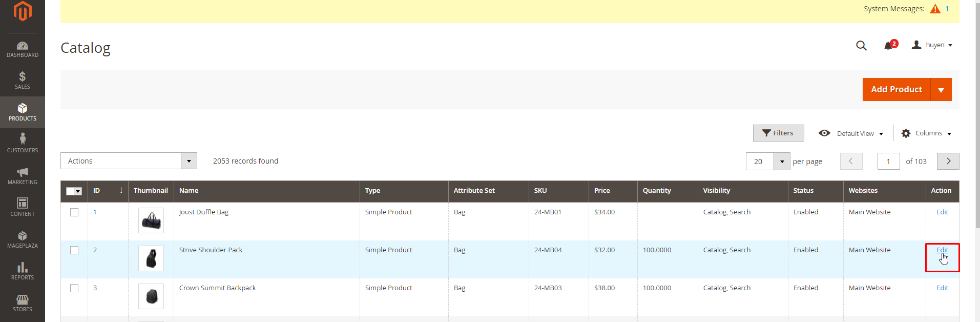The image size is (980, 322).
Task: Open the Add Product arrow dropdown
Action: coord(941,90)
